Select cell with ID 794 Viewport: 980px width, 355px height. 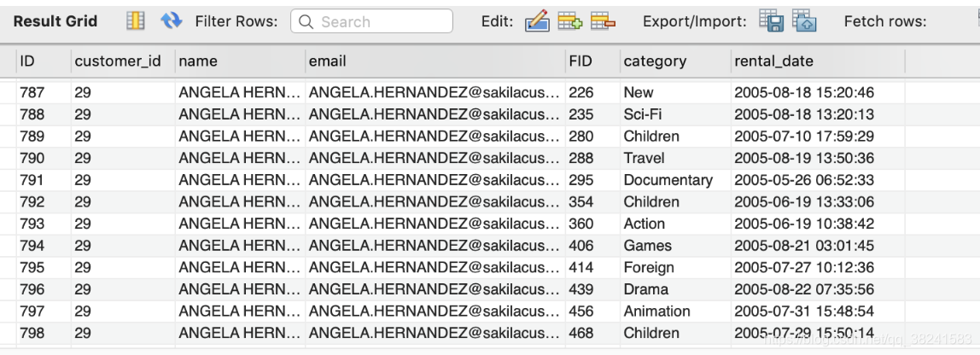[x=44, y=246]
